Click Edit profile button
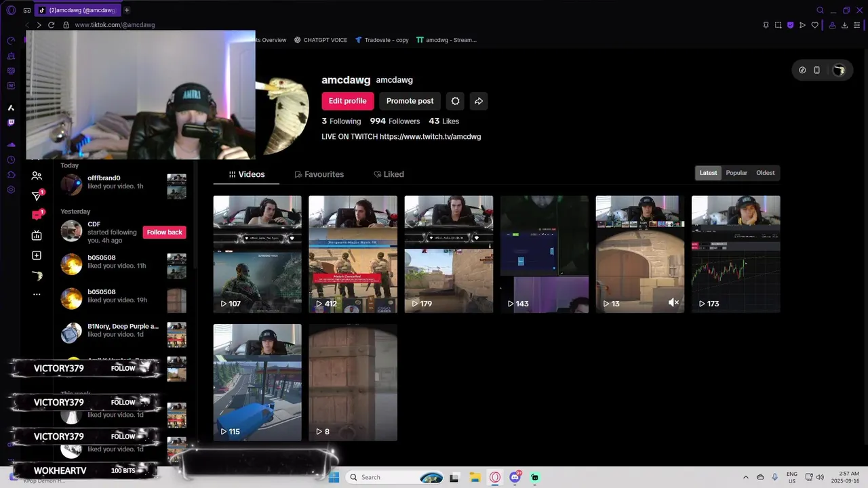 [347, 101]
